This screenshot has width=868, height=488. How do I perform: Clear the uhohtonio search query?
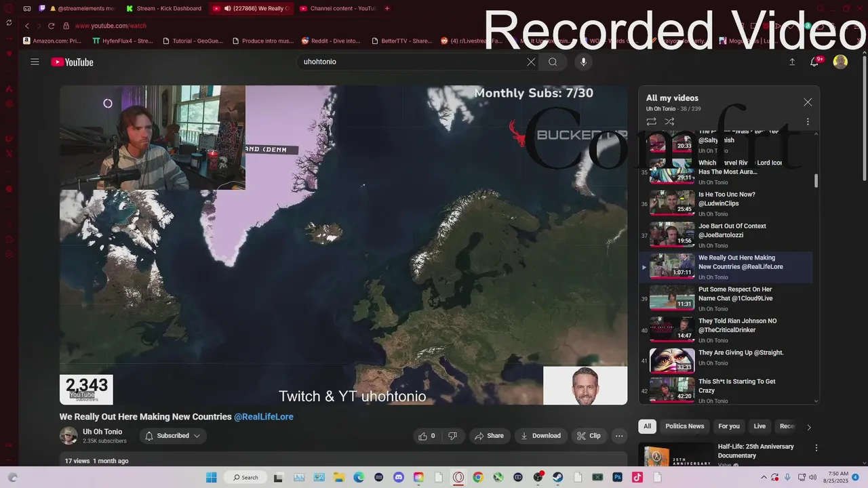click(531, 62)
